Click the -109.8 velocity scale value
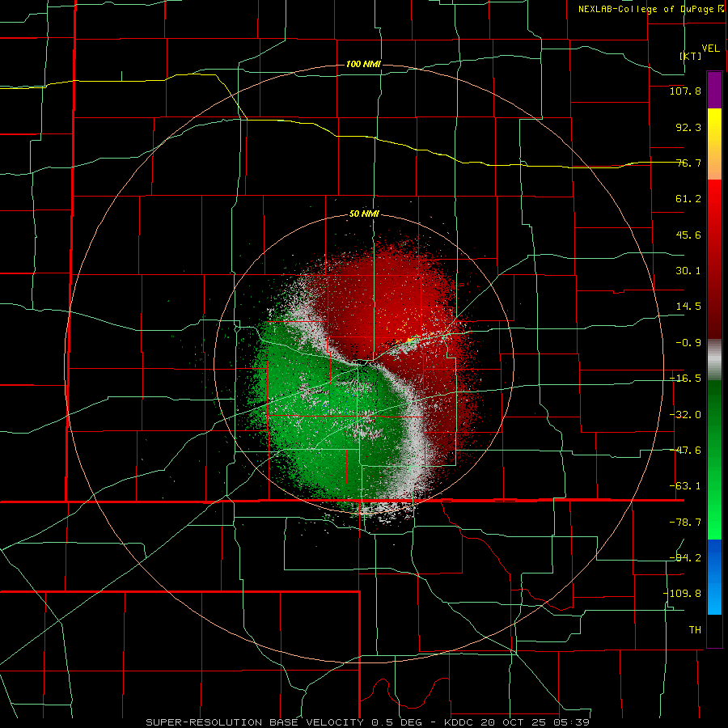 tap(683, 594)
